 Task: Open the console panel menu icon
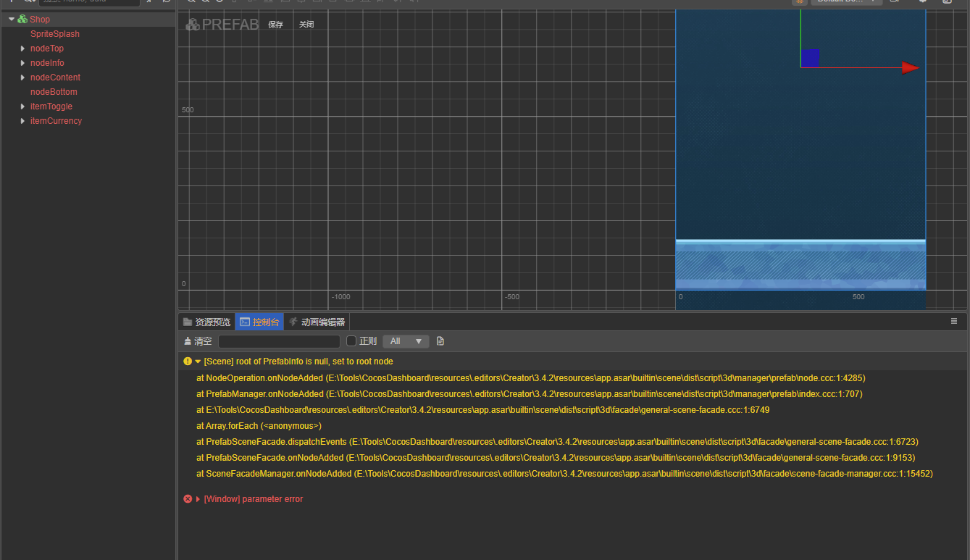[954, 321]
